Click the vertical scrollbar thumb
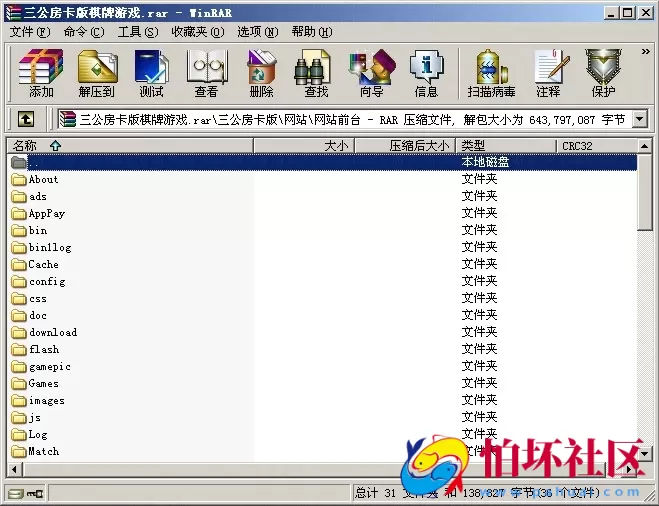 (644, 192)
